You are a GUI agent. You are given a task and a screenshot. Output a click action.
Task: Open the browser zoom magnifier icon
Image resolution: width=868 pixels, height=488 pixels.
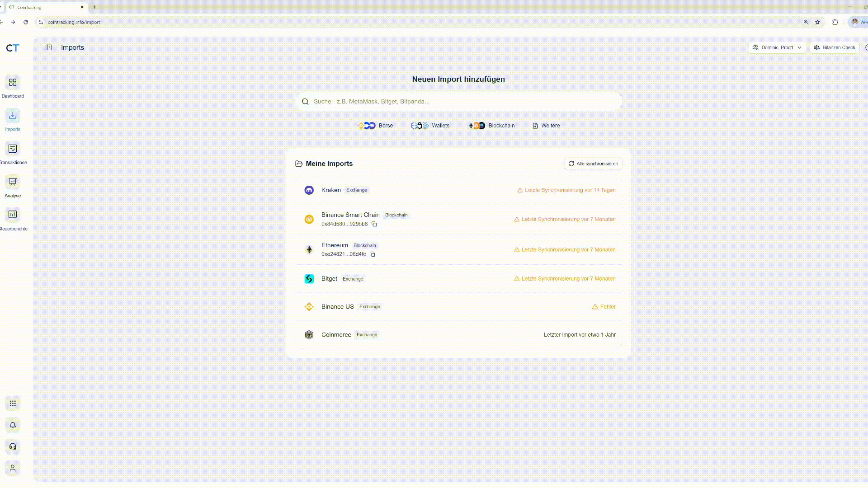(x=806, y=22)
